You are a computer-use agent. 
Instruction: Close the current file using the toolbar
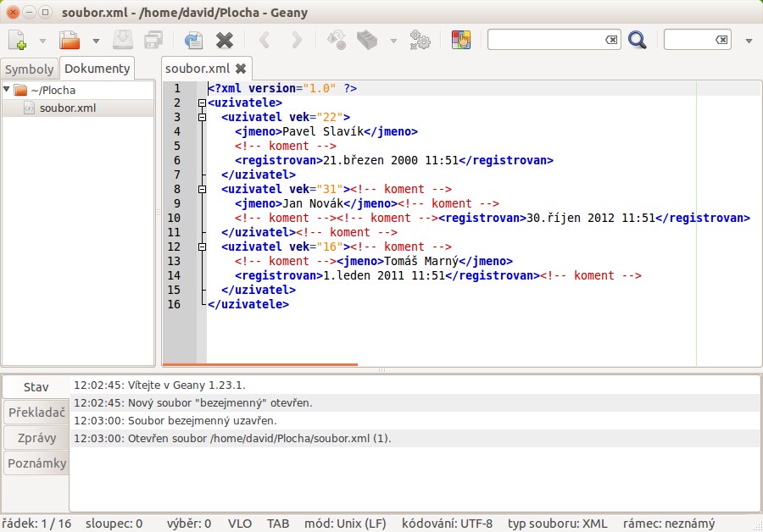223,39
